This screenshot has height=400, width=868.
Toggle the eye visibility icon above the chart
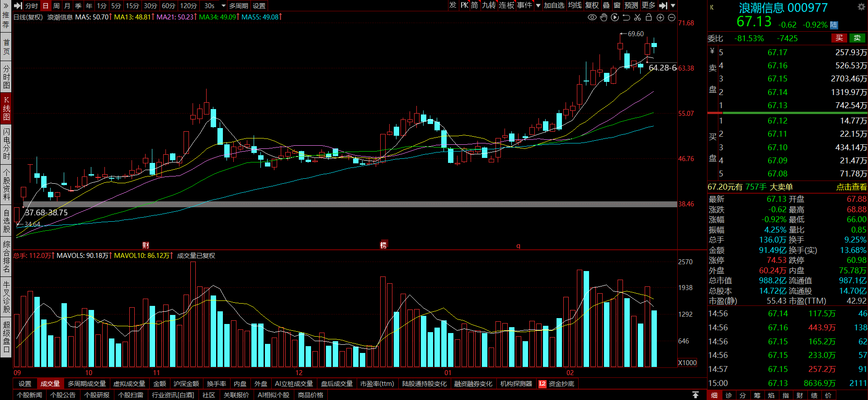coord(592,17)
